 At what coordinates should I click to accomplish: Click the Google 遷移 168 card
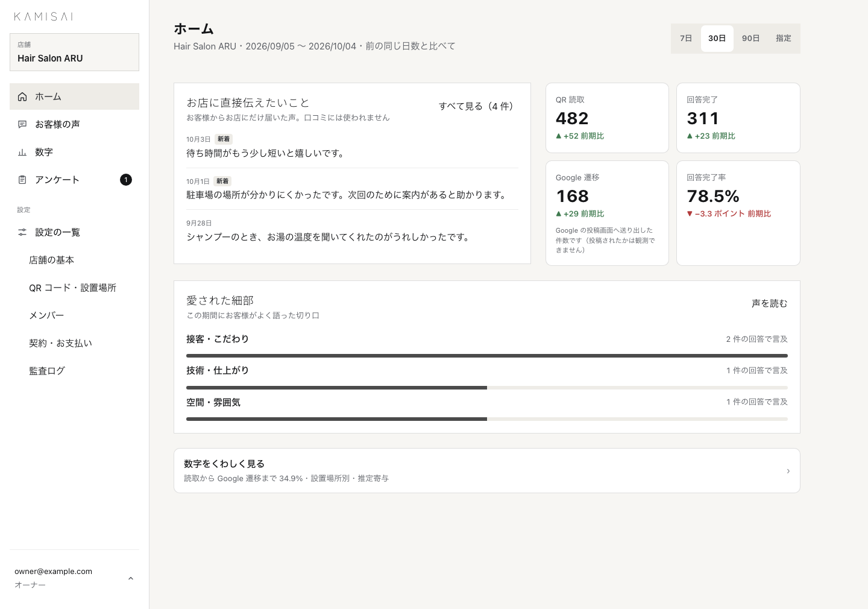(x=607, y=213)
